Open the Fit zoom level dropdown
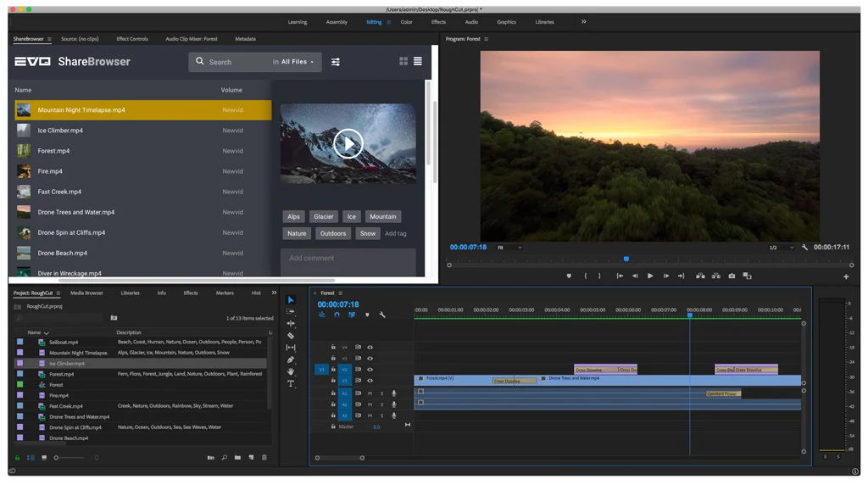This screenshot has width=868, height=485. [x=509, y=248]
